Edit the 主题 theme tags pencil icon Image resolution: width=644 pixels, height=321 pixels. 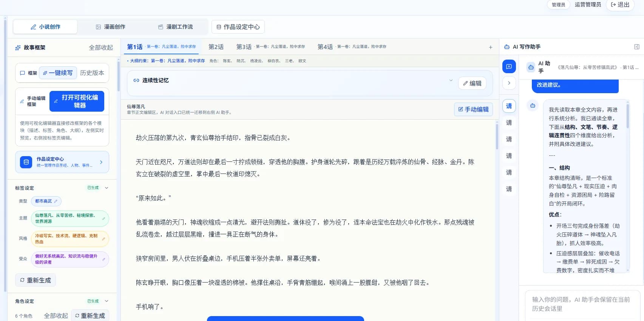pyautogui.click(x=103, y=218)
